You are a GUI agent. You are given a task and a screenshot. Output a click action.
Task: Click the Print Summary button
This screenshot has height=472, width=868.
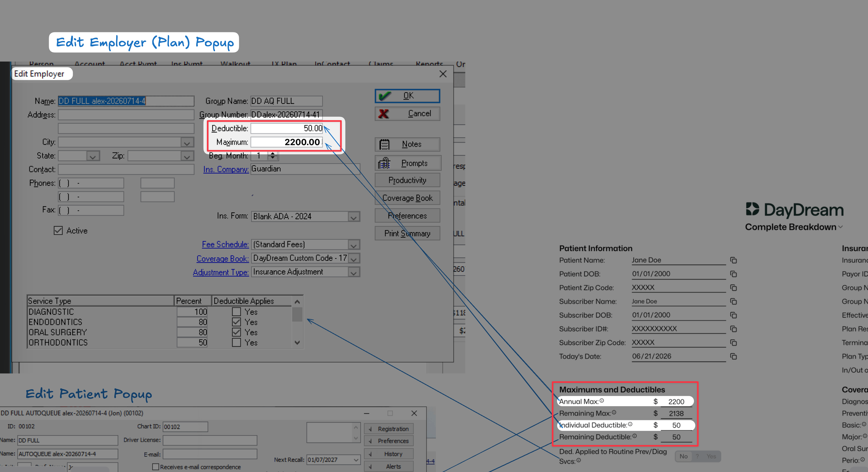tap(407, 234)
